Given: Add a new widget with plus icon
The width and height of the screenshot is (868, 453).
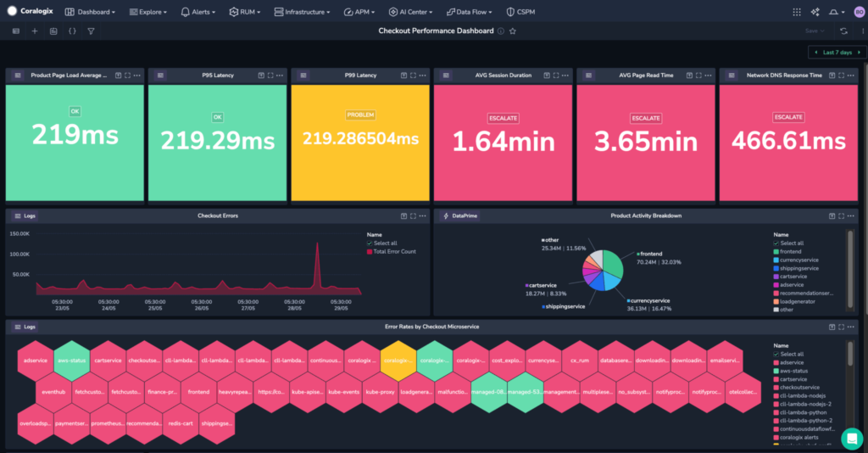Looking at the screenshot, I should click(35, 31).
